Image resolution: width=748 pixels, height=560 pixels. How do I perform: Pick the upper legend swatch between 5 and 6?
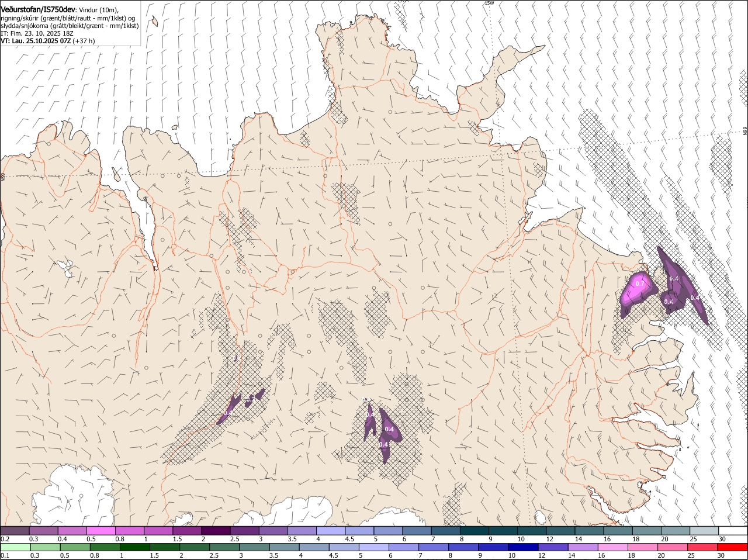click(x=387, y=530)
